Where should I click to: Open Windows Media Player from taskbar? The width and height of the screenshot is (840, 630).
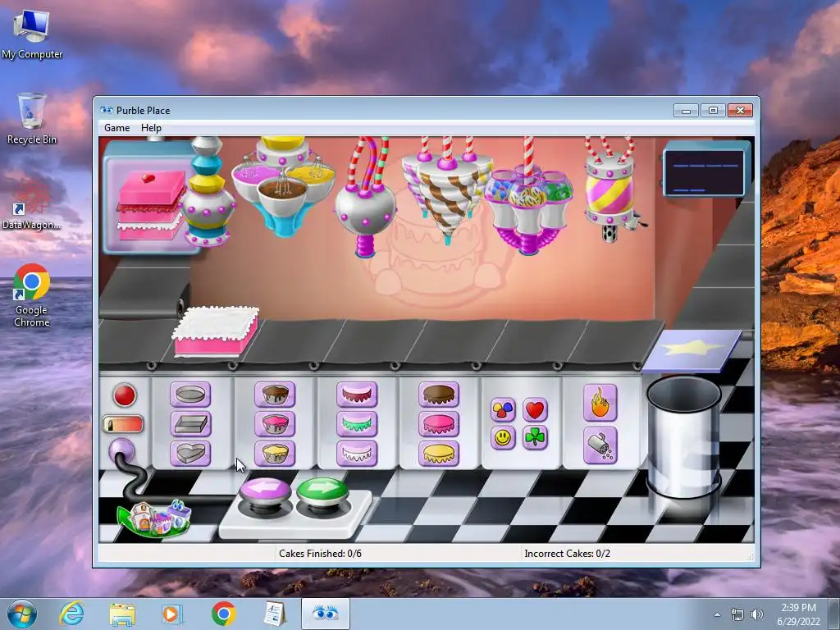click(172, 614)
